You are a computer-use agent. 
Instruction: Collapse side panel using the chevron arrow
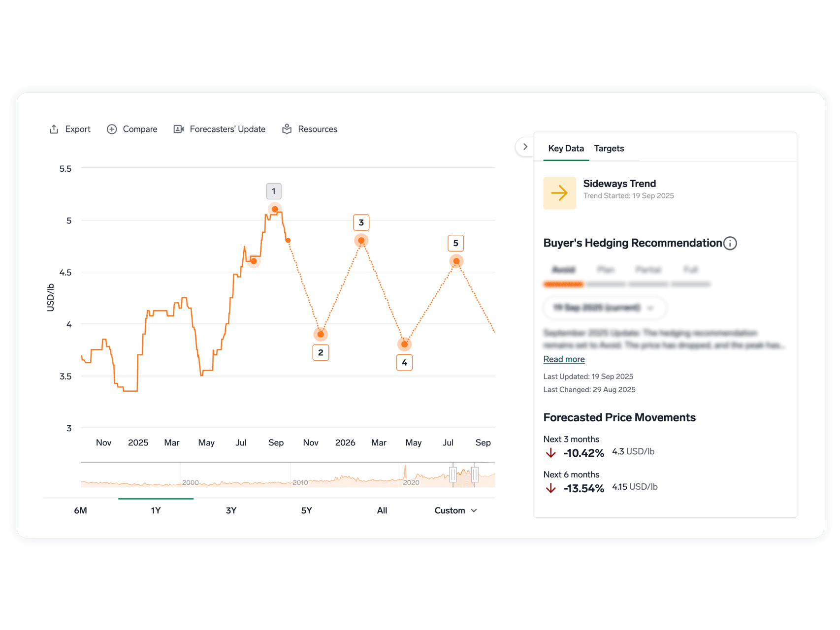525,147
